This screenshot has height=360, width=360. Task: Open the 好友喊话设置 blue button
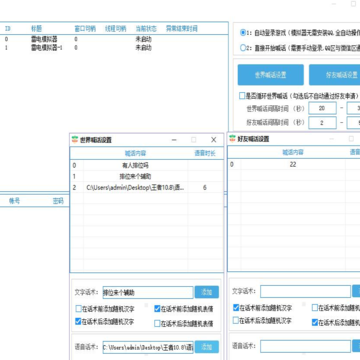click(334, 75)
